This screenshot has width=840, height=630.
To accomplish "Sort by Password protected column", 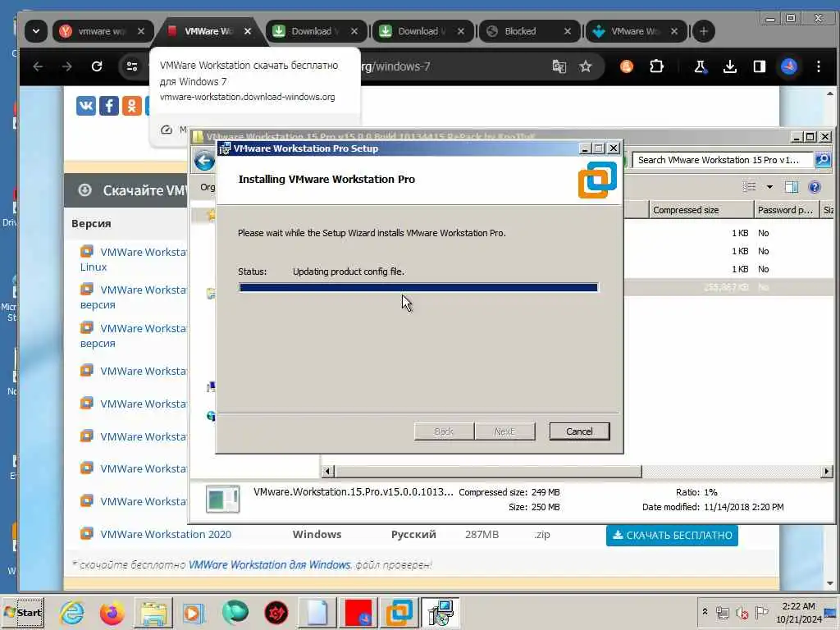I will click(x=786, y=210).
